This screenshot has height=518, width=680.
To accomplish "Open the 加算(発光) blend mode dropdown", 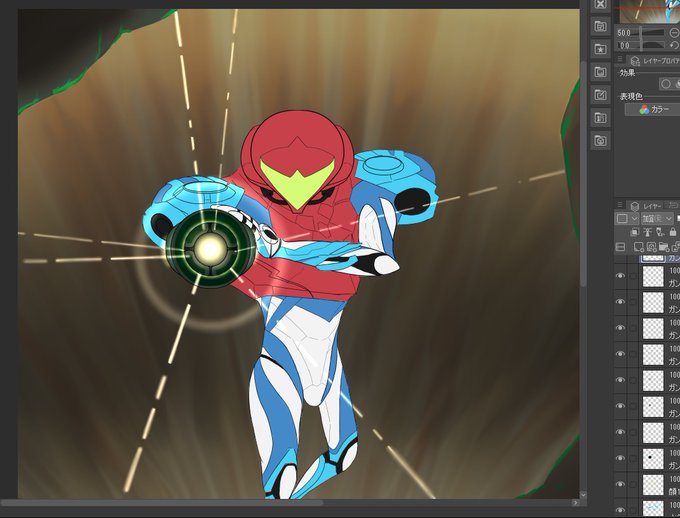I will pyautogui.click(x=657, y=218).
